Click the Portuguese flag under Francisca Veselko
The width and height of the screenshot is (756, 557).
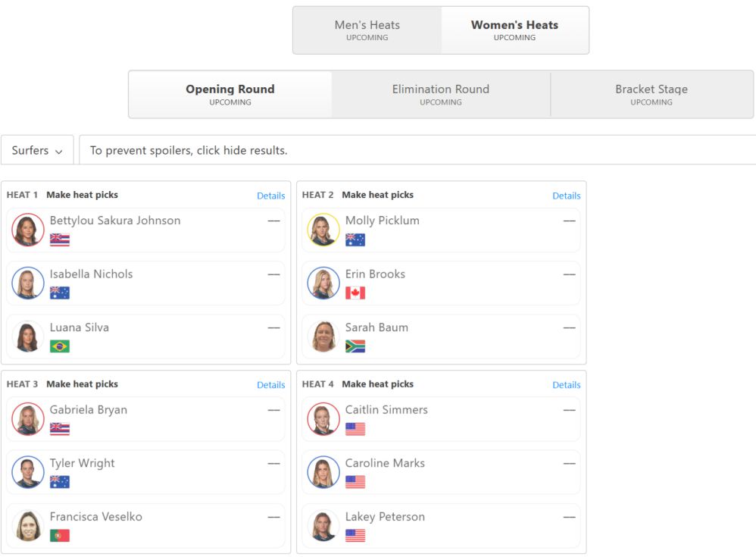pos(60,535)
